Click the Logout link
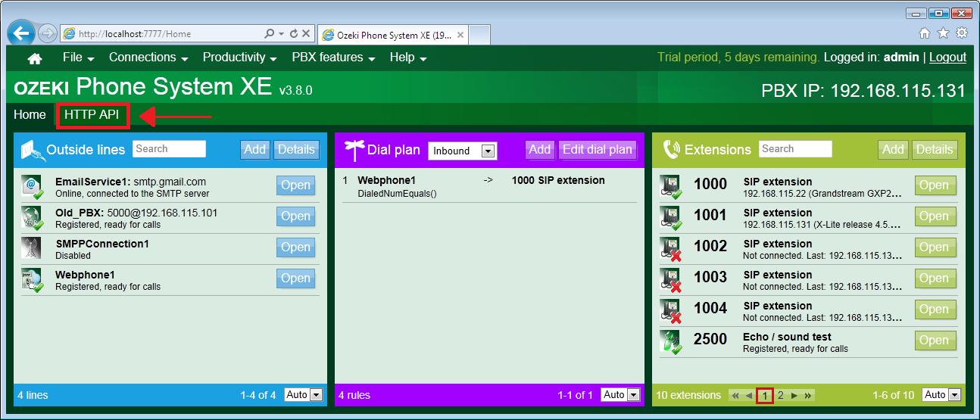The height and width of the screenshot is (420, 980). pyautogui.click(x=947, y=58)
